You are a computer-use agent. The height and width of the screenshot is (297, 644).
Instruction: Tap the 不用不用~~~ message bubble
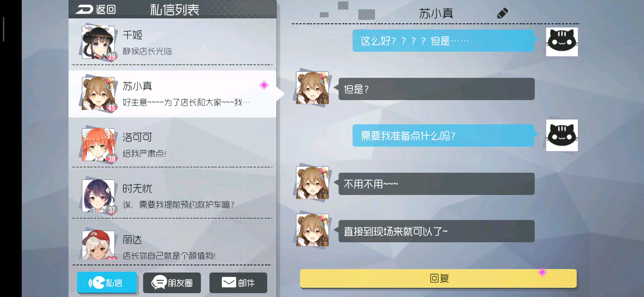point(436,184)
